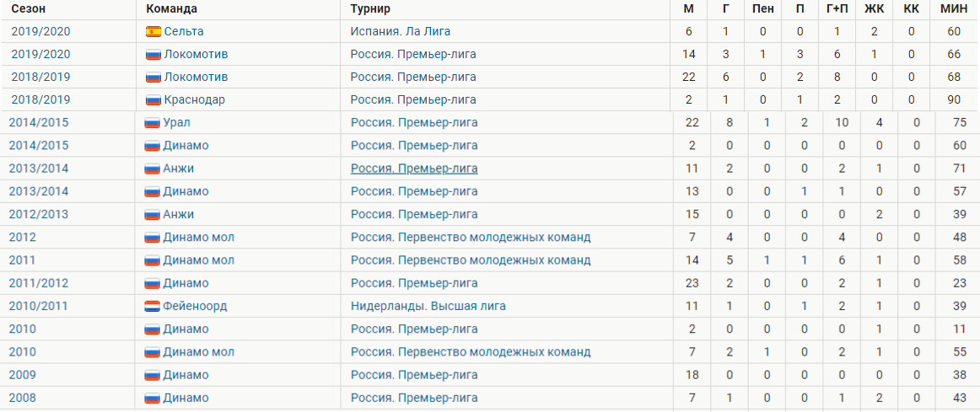
Task: Open Нидерланды. Высшая лига tournament link
Action: (x=428, y=307)
